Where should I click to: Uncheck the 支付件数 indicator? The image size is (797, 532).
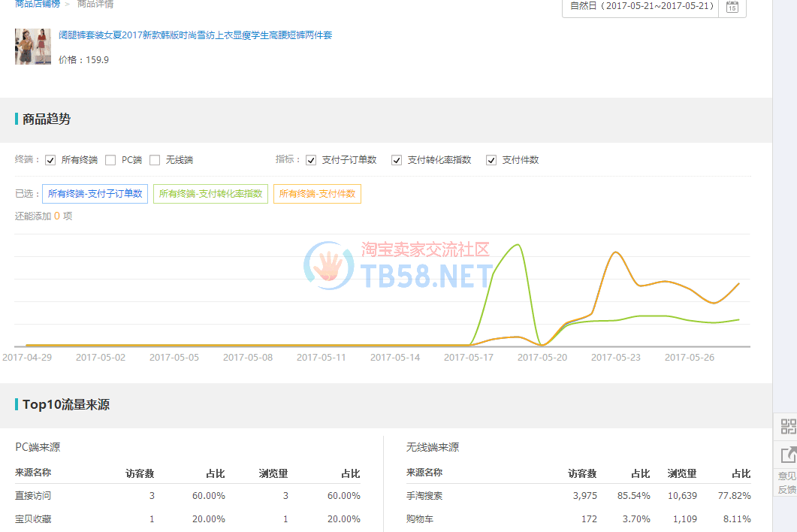coord(491,160)
